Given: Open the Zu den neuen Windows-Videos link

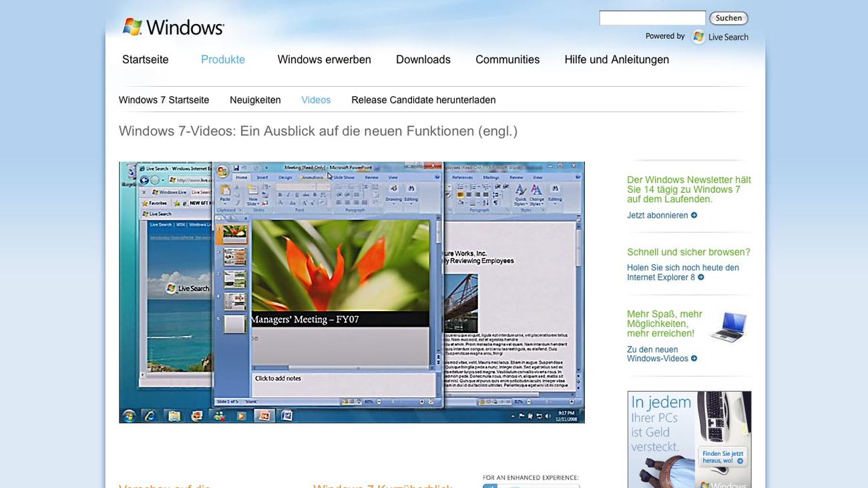Looking at the screenshot, I should tap(657, 354).
